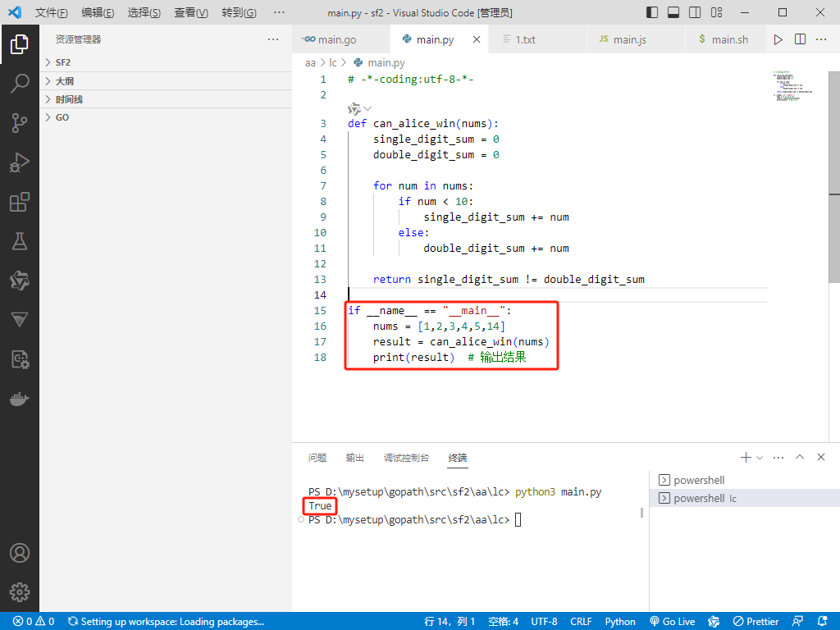Click in the terminal input prompt

518,519
